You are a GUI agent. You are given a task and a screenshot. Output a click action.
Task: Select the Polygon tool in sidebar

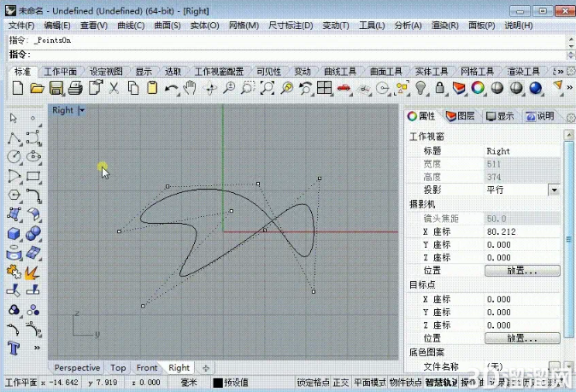point(14,195)
